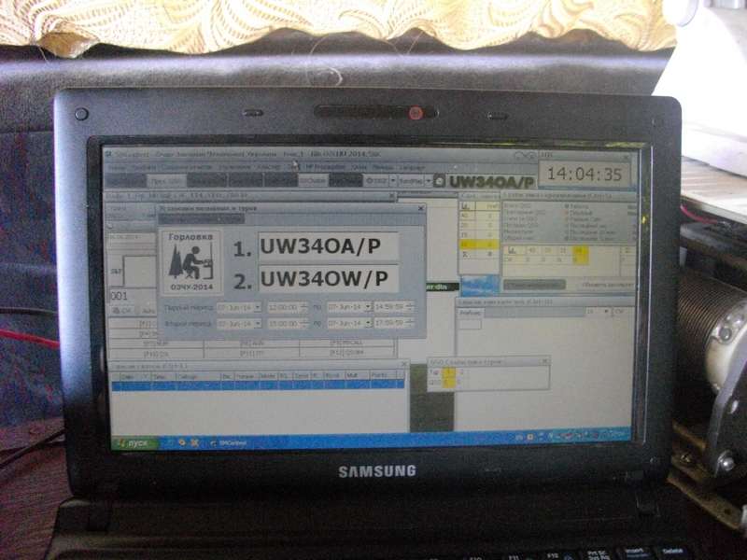
Task: Click first callsign field UW34OA/P
Action: 328,246
